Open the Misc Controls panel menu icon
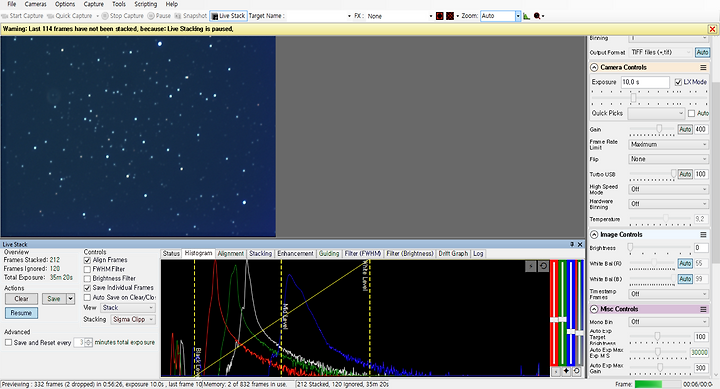This screenshot has width=720, height=389. point(703,309)
